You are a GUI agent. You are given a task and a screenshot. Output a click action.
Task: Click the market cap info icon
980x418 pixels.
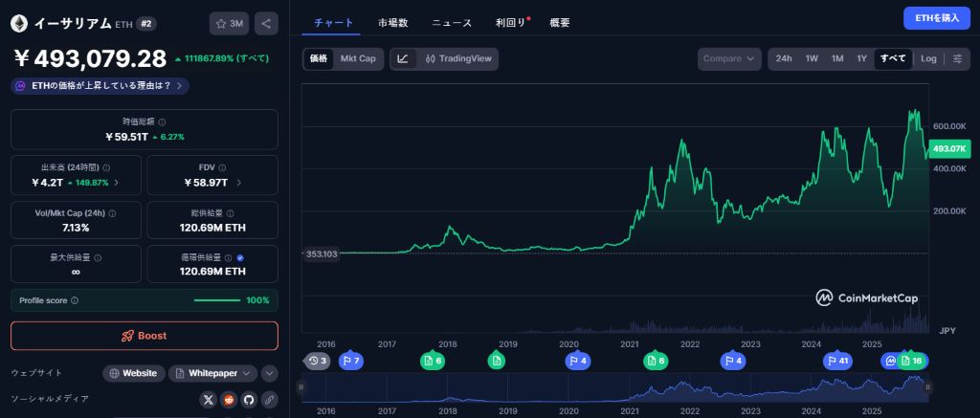[162, 122]
